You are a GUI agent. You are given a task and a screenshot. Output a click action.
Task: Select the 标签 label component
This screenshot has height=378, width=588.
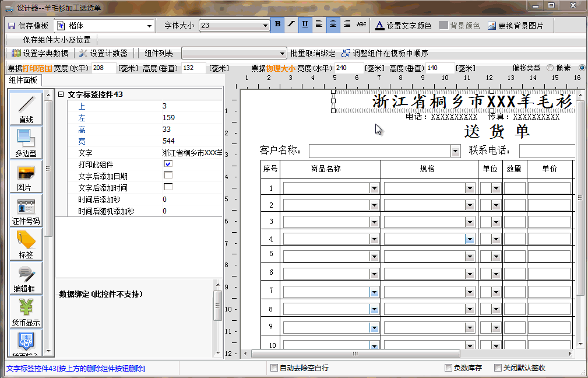point(26,244)
